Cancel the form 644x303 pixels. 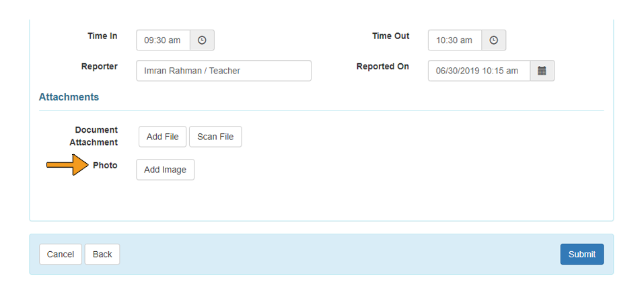pos(61,255)
